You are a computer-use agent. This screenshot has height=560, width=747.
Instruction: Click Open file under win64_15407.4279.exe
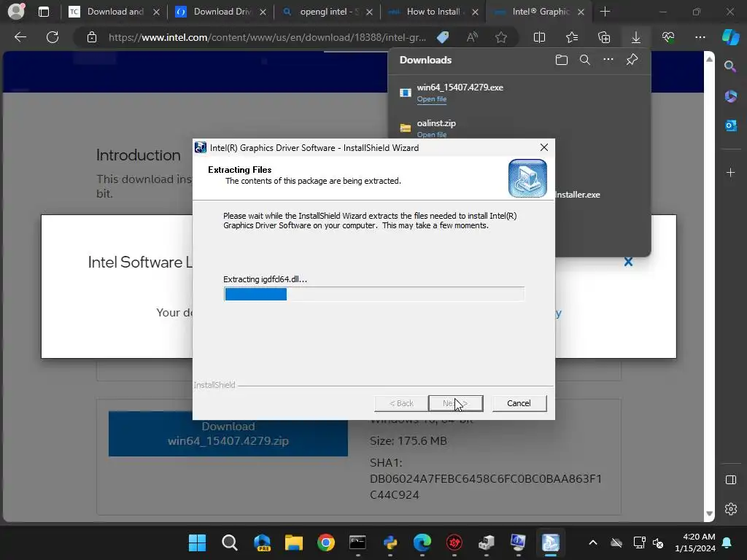coord(432,99)
